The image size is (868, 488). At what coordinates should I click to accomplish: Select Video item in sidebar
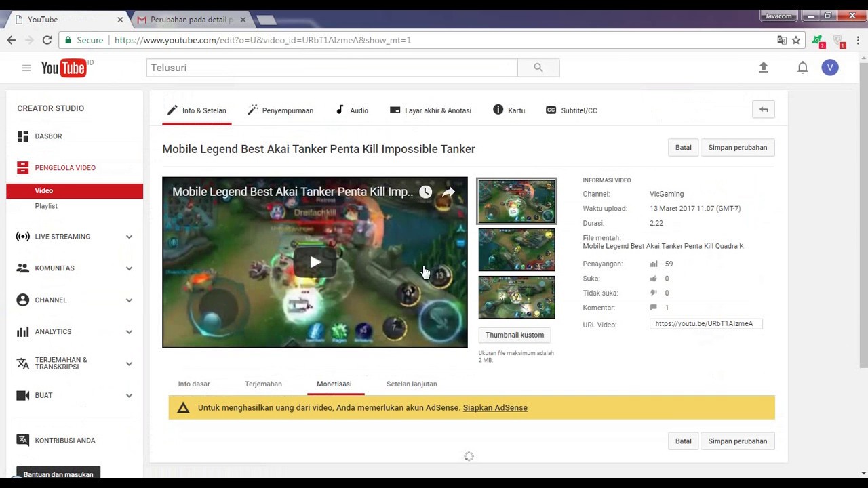75,191
